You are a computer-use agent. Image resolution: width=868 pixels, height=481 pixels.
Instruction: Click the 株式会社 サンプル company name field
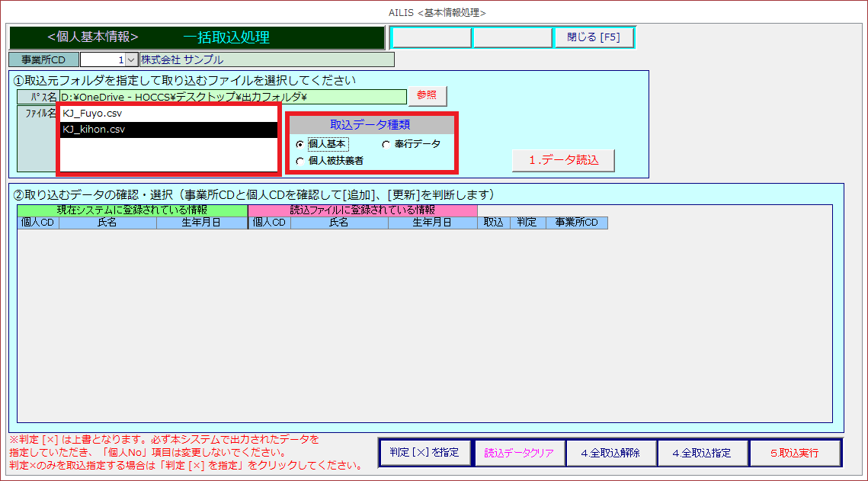pyautogui.click(x=267, y=59)
